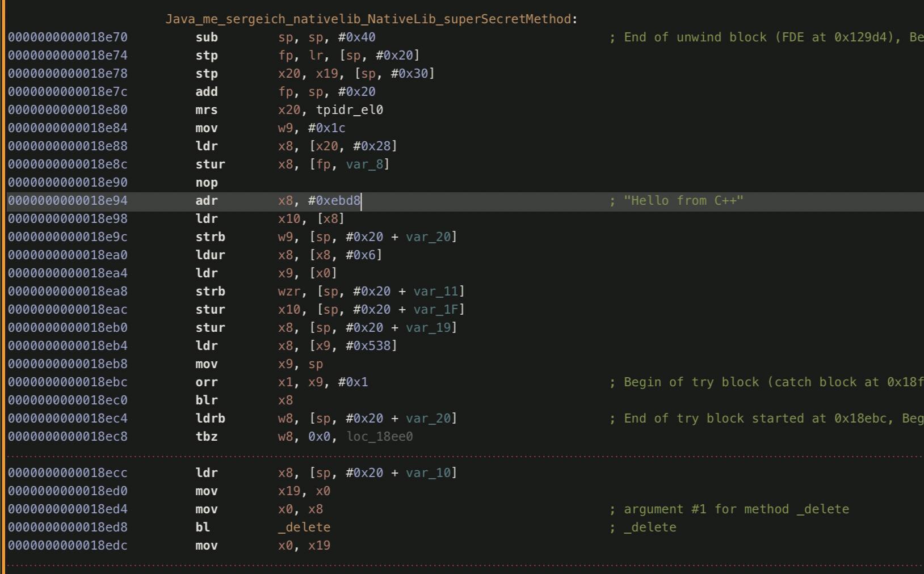Select address 0000000000018e70 at the sub instruction
The height and width of the screenshot is (574, 924).
[x=68, y=37]
